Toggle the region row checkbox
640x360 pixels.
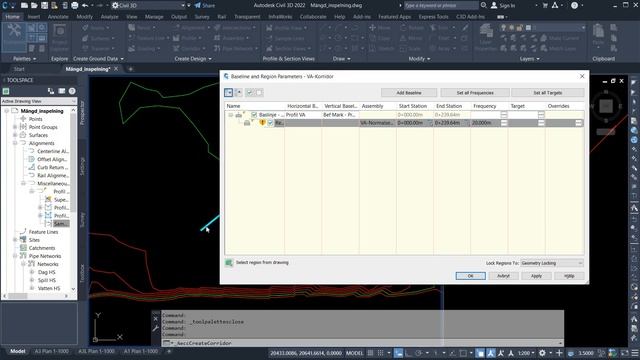click(x=270, y=123)
